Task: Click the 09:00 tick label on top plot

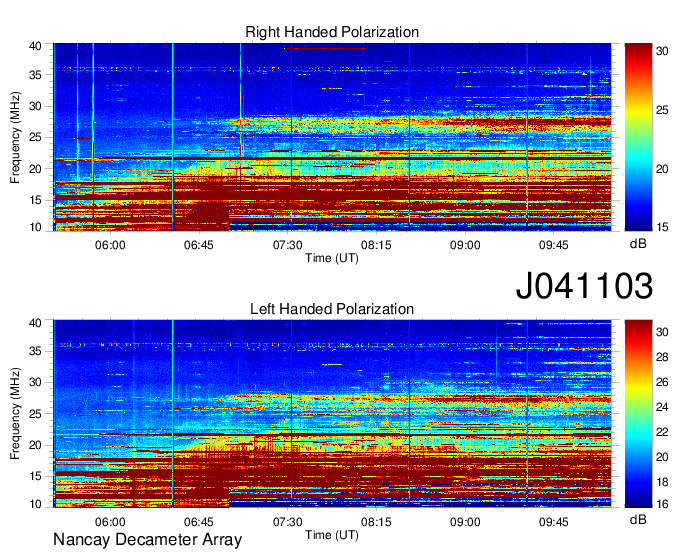Action: pos(465,245)
